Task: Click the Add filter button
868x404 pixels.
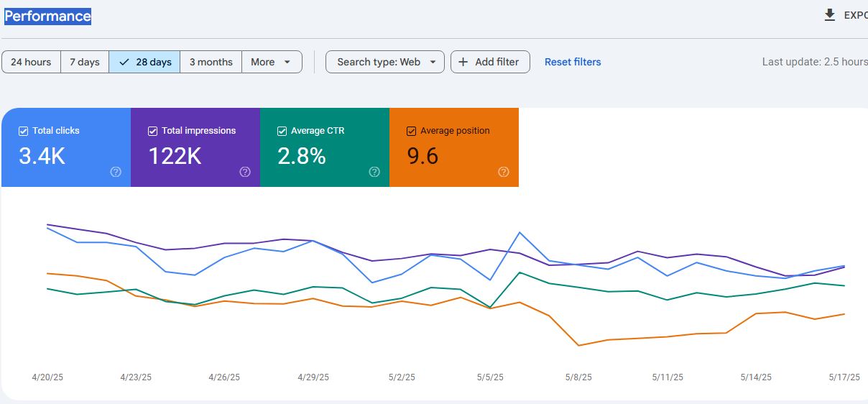Action: click(490, 62)
